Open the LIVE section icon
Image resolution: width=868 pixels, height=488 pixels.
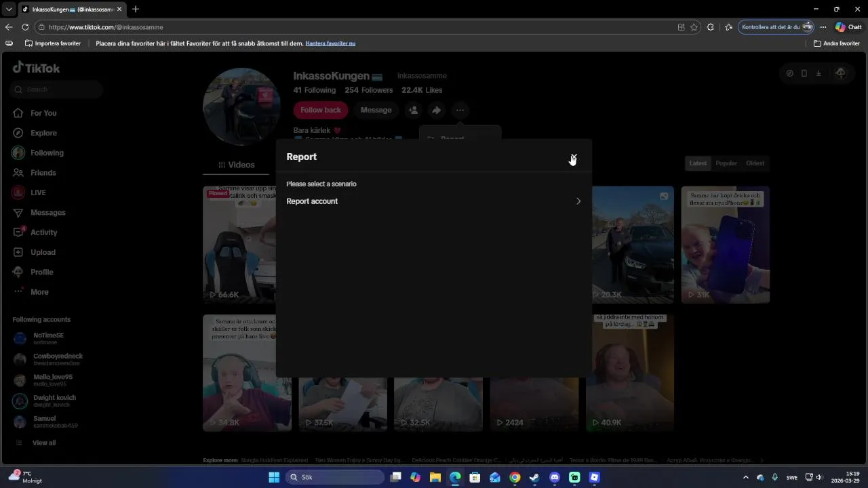point(18,192)
